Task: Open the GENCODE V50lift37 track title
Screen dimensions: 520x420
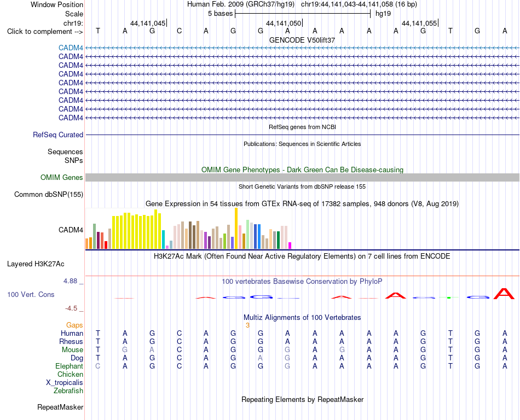Action: pyautogui.click(x=302, y=40)
